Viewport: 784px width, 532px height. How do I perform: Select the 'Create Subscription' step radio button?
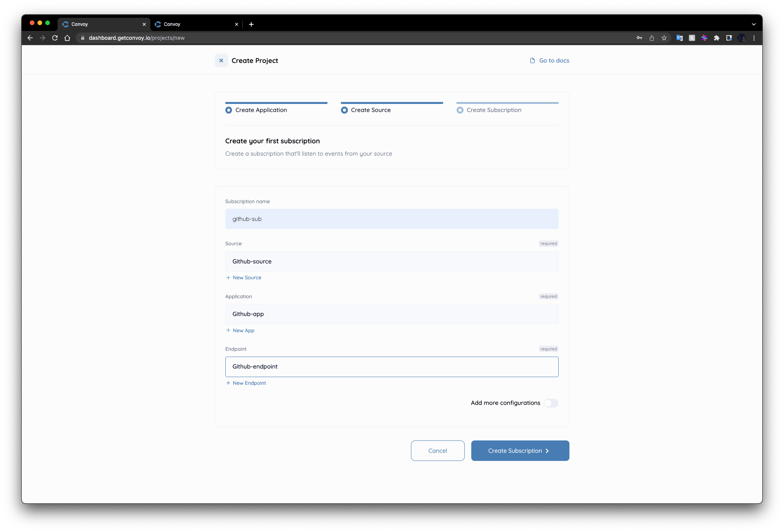[460, 110]
